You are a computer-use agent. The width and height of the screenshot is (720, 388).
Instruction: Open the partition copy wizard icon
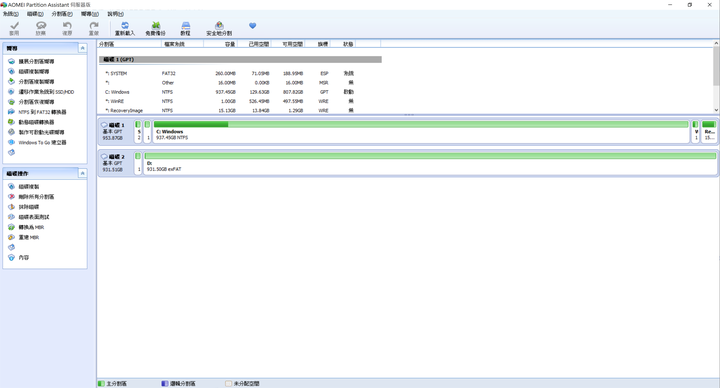11,81
